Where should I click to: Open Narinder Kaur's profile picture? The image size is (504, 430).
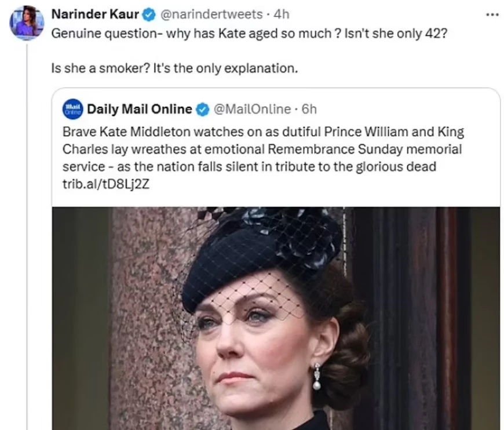click(x=26, y=22)
